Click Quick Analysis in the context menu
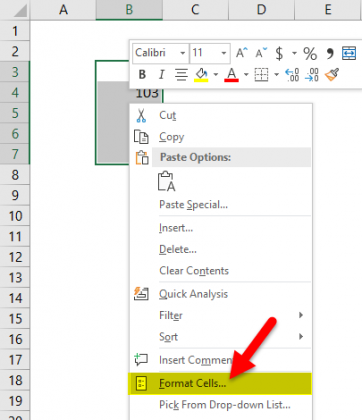Screen dimensions: 362x420 pos(193,294)
